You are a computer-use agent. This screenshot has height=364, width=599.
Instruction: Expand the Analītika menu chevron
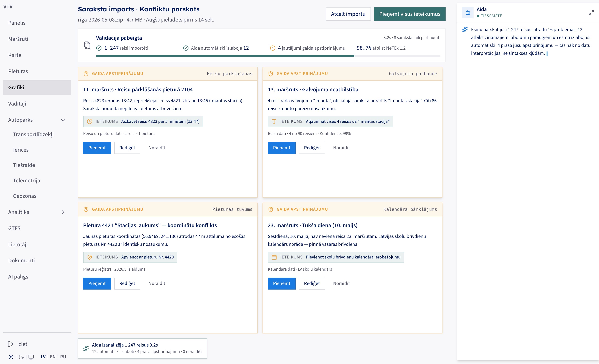tap(63, 212)
